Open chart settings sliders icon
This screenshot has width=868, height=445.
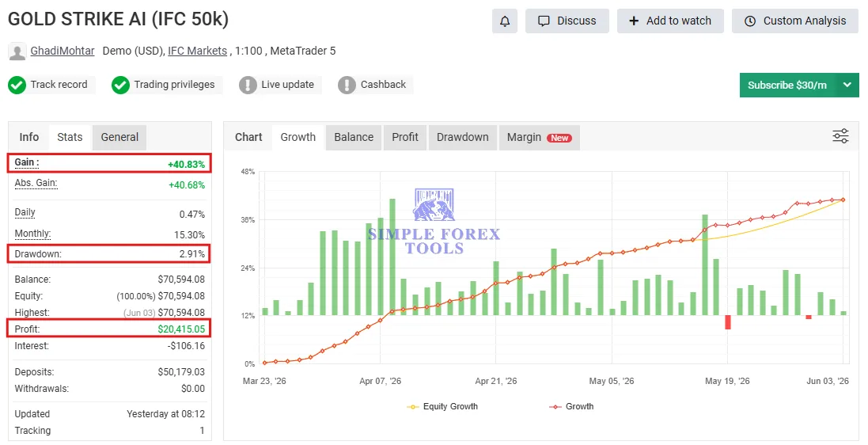point(840,136)
